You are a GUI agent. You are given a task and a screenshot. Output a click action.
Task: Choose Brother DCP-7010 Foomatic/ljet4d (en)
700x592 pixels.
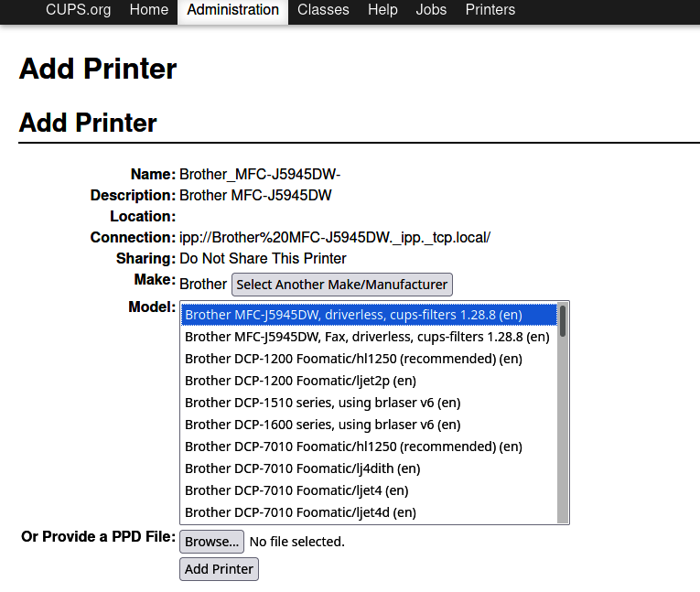coord(369,512)
